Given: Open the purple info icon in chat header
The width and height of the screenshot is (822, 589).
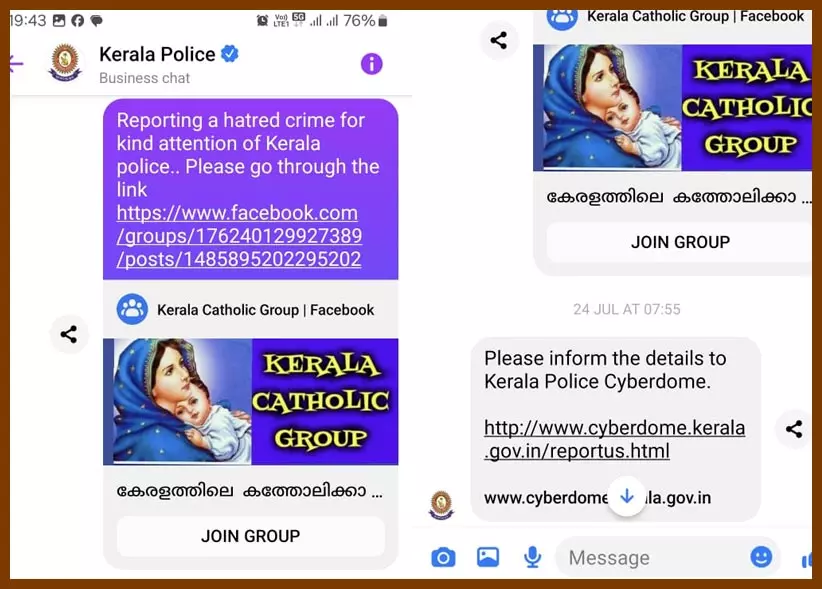Looking at the screenshot, I should (371, 64).
